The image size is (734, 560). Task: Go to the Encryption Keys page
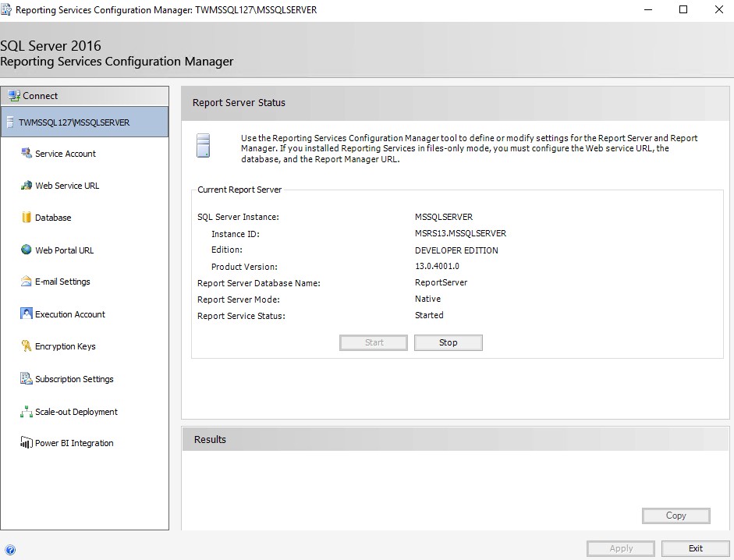click(65, 346)
